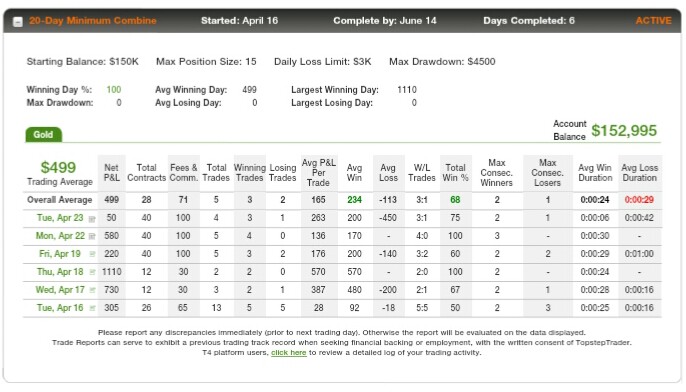
Task: Open the note icon beside Wed, Apr 17
Action: [92, 290]
